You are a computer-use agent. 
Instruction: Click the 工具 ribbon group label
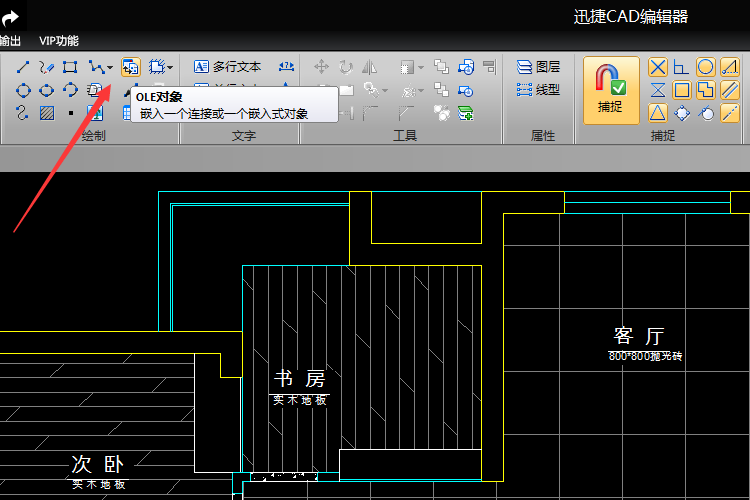pos(405,136)
